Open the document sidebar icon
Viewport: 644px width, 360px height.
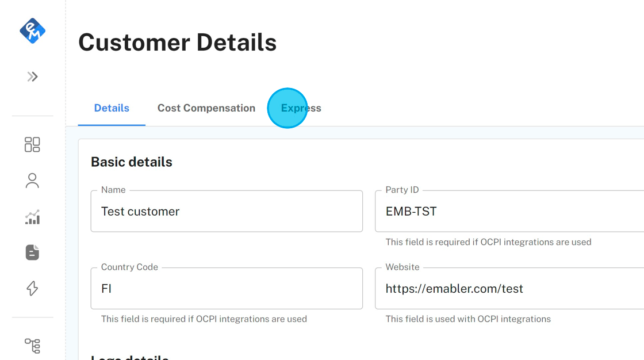[32, 252]
